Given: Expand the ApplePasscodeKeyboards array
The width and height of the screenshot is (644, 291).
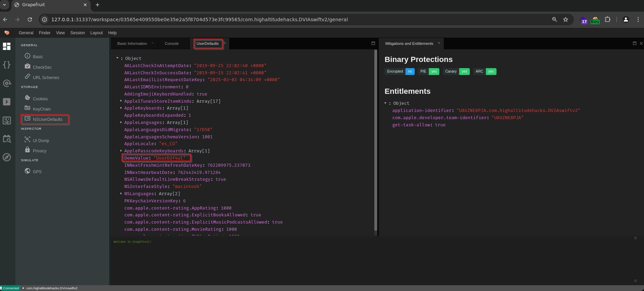Looking at the screenshot, I should (x=121, y=151).
